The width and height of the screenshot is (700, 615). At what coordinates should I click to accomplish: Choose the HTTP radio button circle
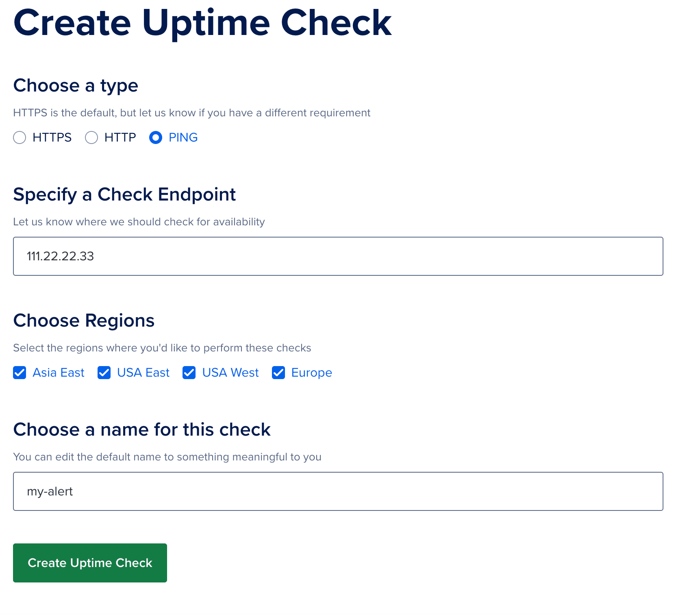pyautogui.click(x=91, y=137)
